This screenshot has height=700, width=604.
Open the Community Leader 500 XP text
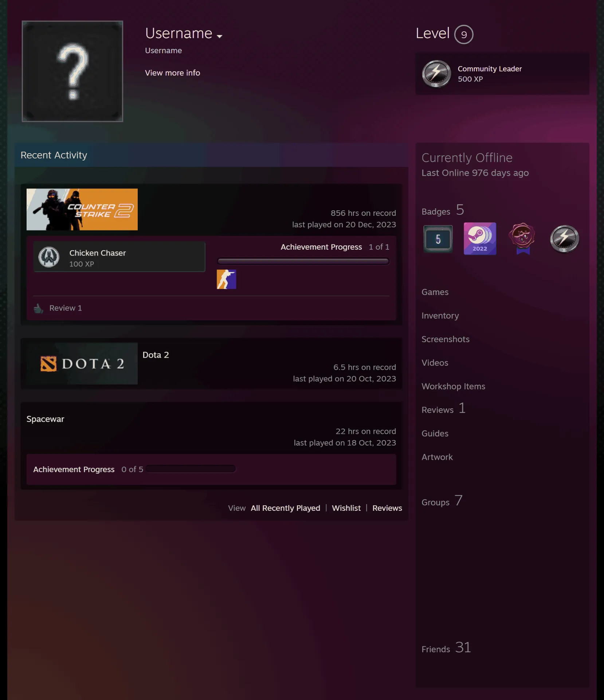[x=490, y=74]
